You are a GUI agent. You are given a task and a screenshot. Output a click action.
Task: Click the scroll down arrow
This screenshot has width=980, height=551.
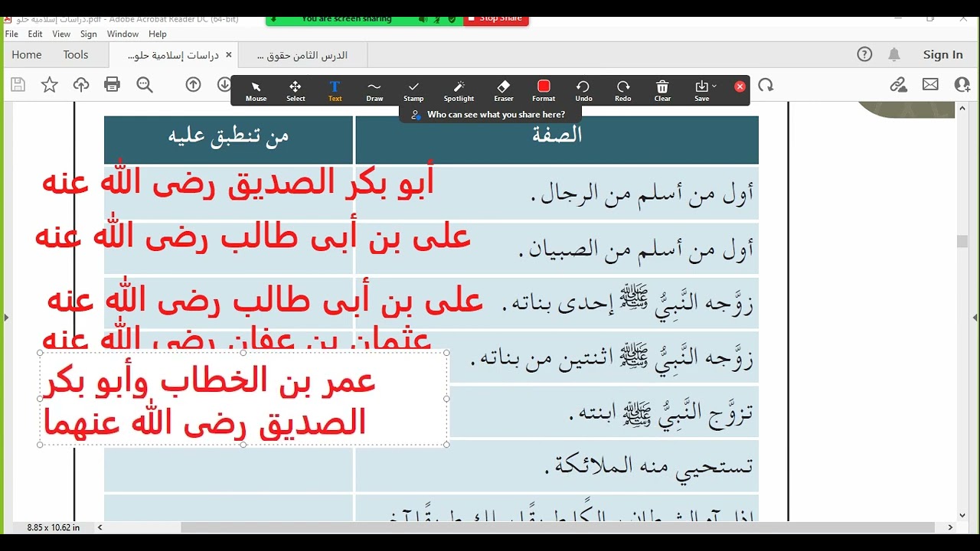click(962, 515)
